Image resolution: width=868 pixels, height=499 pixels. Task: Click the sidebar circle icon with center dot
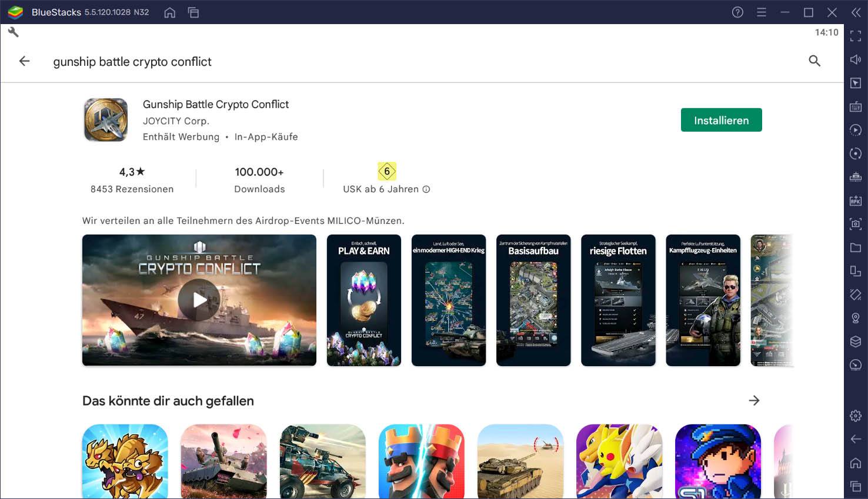click(x=856, y=153)
